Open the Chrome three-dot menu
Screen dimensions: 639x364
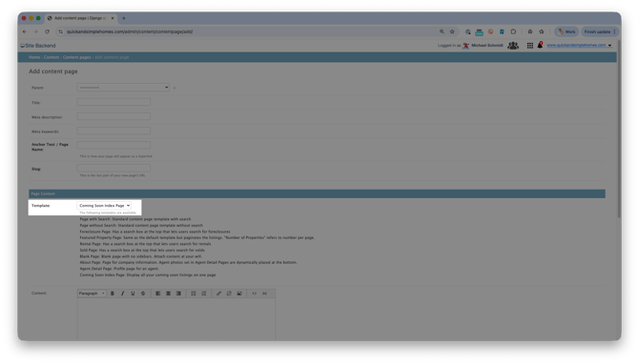pos(614,31)
